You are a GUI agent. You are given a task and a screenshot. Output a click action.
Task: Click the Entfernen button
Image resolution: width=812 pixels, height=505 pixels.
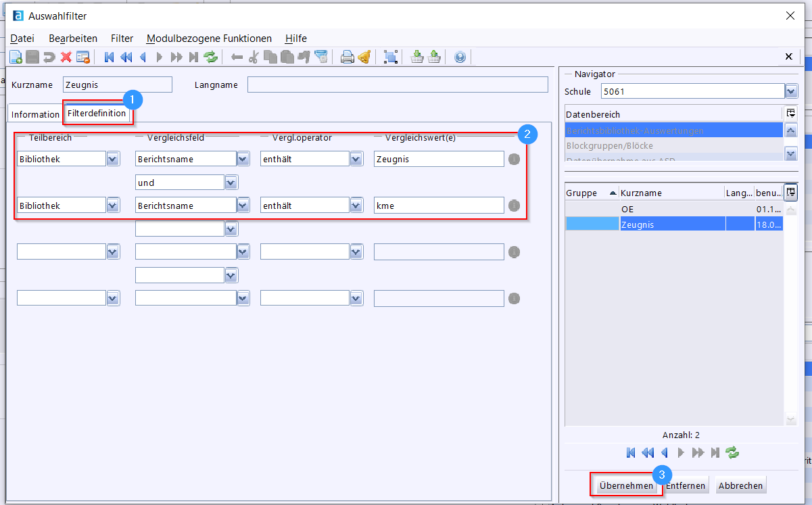click(x=686, y=485)
